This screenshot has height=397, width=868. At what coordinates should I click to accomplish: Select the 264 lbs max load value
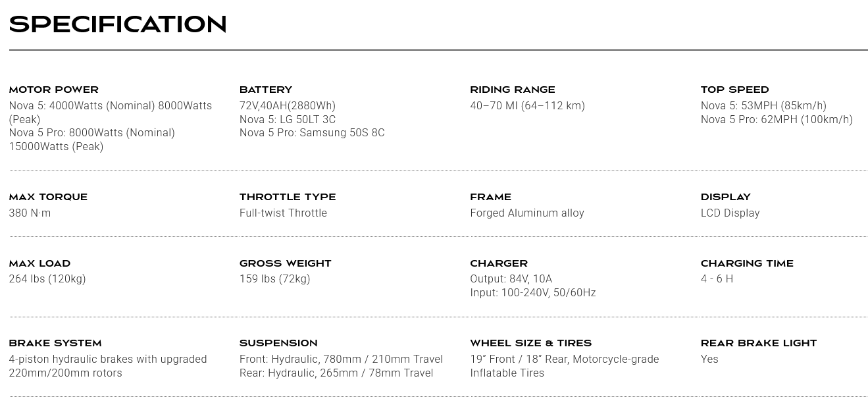(x=47, y=278)
